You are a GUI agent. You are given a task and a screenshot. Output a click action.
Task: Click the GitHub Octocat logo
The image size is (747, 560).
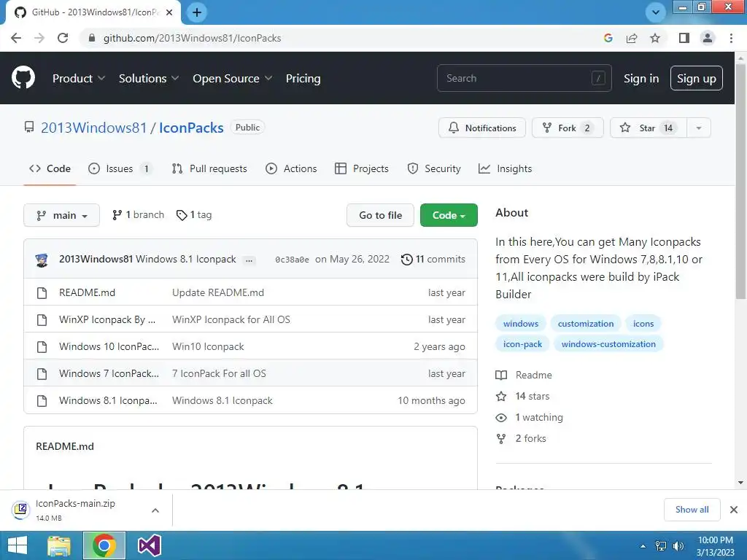[x=23, y=78]
